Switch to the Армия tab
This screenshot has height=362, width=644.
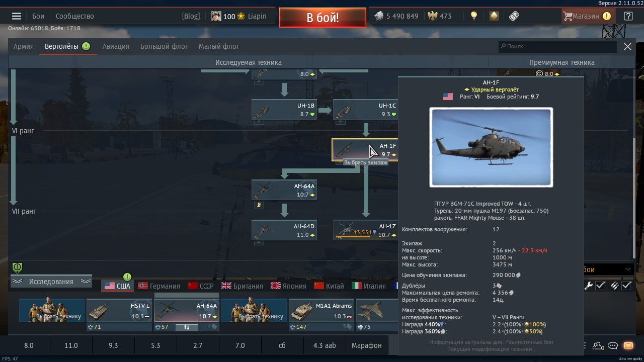[x=24, y=46]
